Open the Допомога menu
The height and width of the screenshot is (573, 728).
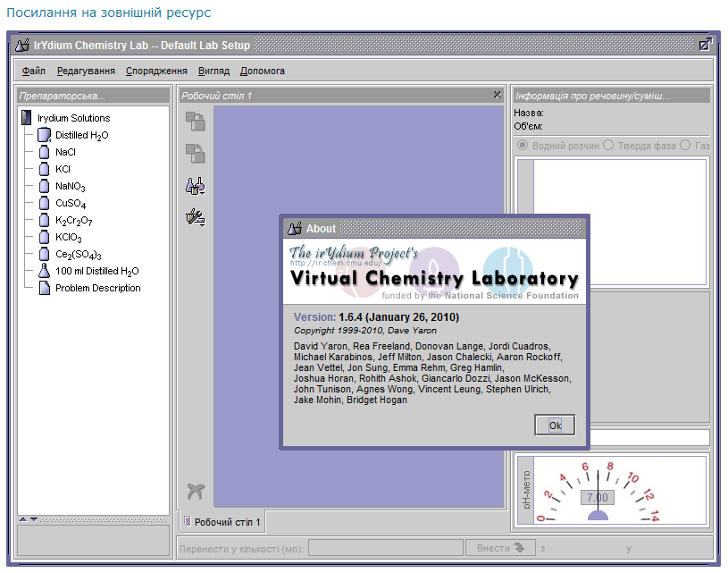pos(263,71)
